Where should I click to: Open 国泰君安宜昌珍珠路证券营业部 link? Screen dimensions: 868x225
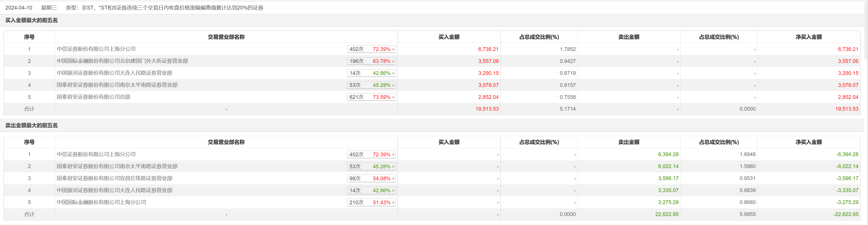tap(114, 178)
